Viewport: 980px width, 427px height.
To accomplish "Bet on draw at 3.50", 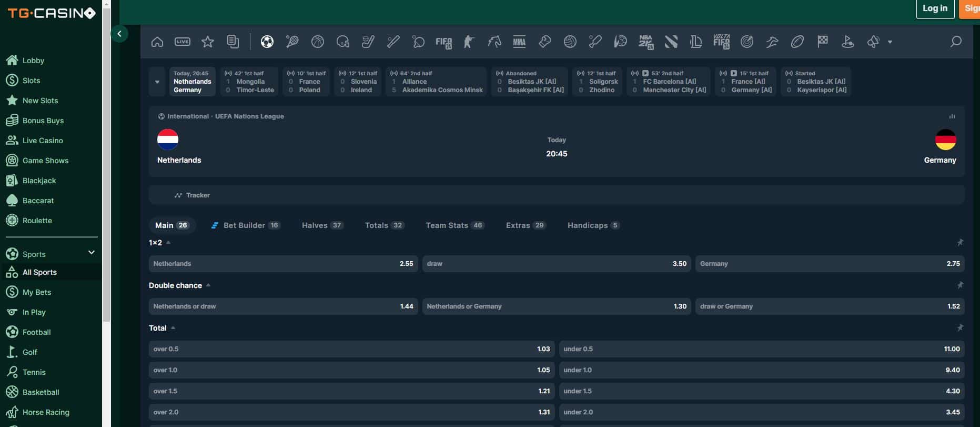I will point(557,263).
